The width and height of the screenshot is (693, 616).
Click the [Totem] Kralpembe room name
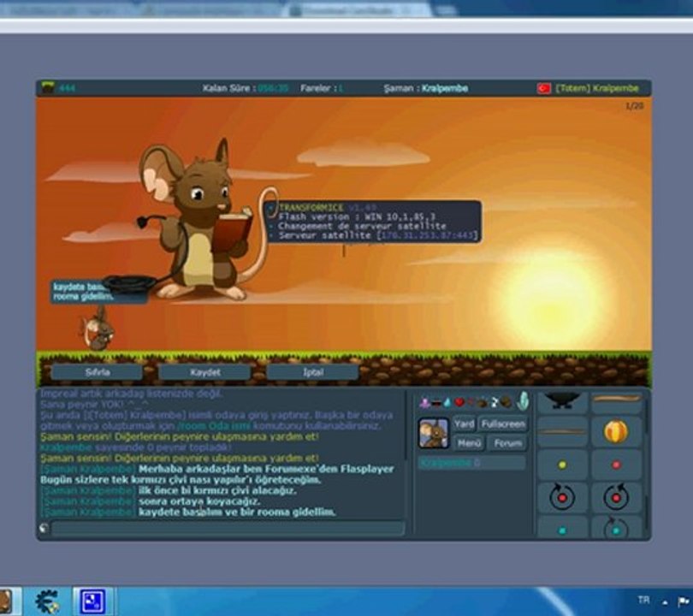[x=597, y=88]
